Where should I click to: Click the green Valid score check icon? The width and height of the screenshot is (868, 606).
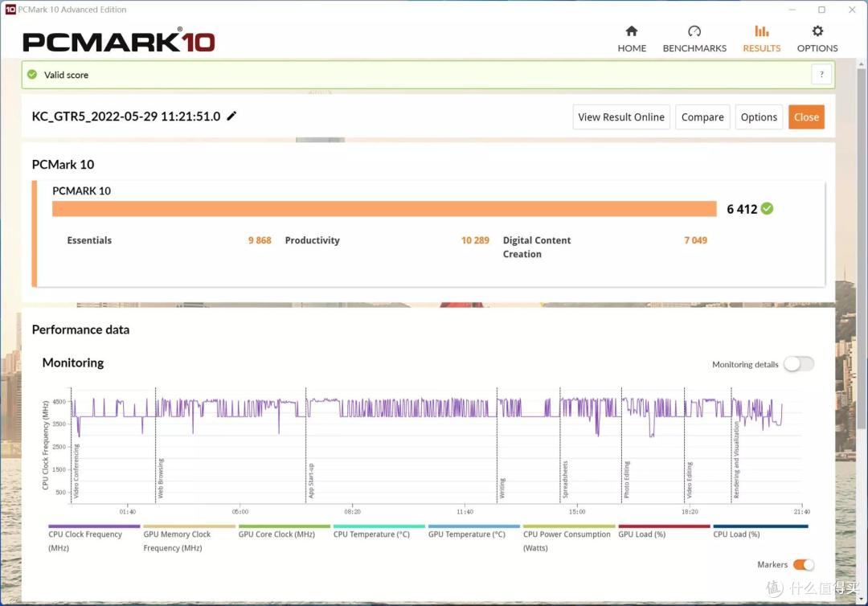pos(32,74)
